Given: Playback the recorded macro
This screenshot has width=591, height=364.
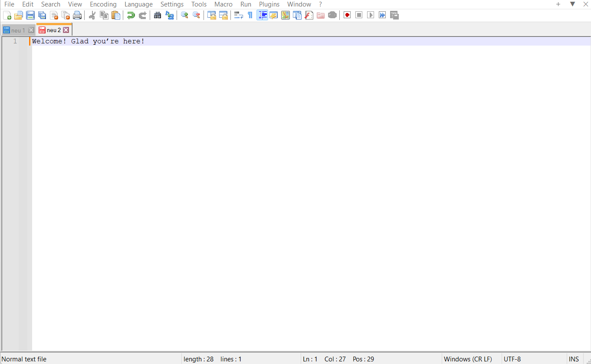Looking at the screenshot, I should 371,15.
